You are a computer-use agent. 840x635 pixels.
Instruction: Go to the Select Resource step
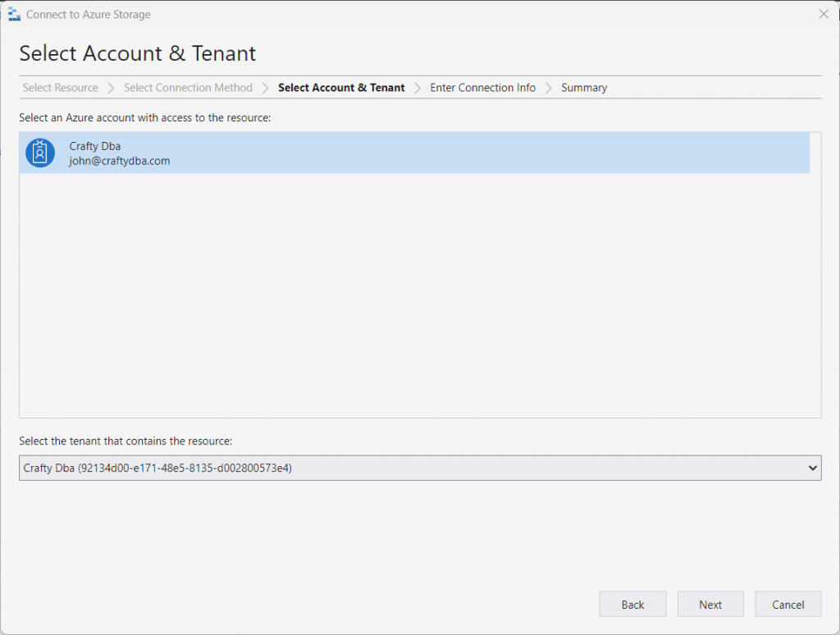pos(60,88)
